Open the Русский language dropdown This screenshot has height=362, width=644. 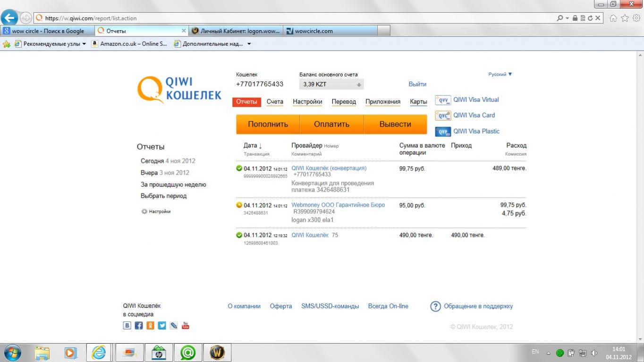click(x=500, y=74)
